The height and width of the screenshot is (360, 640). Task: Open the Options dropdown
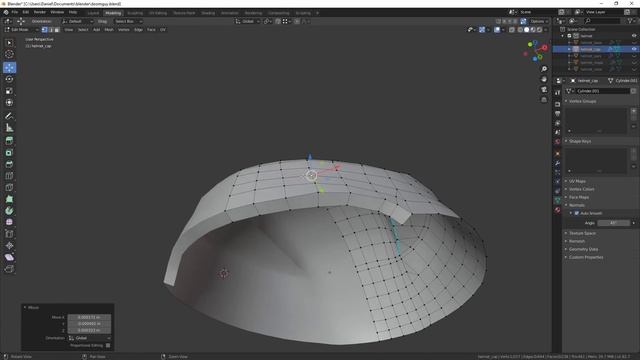coord(539,21)
